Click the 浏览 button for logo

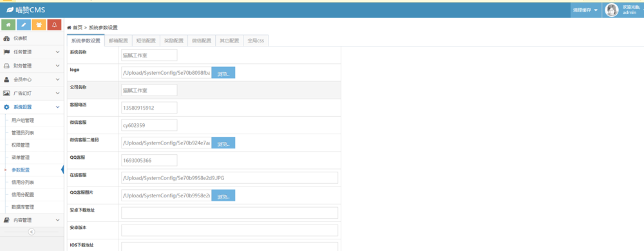[223, 73]
